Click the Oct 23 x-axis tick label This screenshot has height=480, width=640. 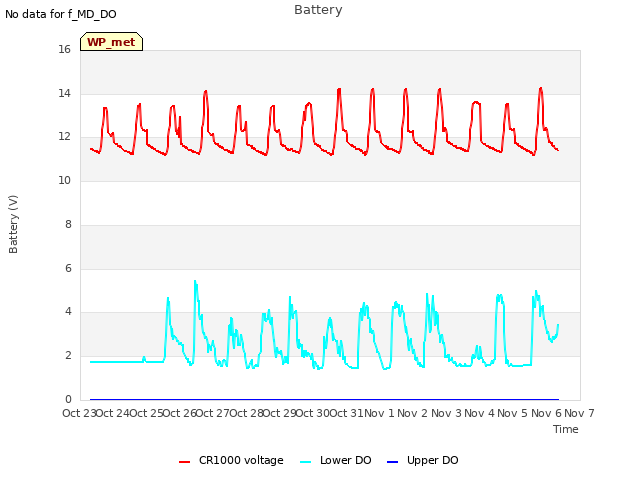click(x=79, y=413)
